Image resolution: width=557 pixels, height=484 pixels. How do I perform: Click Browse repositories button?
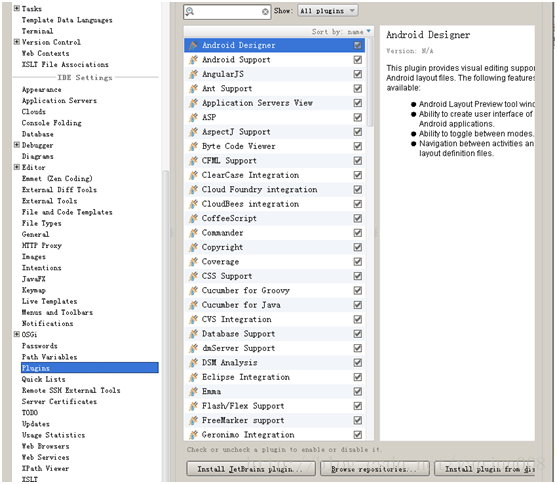click(x=375, y=469)
